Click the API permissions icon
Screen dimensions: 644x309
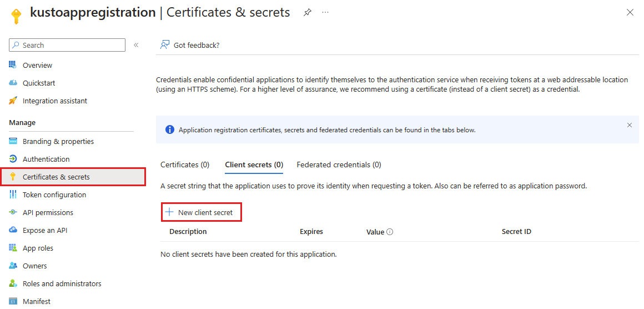tap(13, 212)
